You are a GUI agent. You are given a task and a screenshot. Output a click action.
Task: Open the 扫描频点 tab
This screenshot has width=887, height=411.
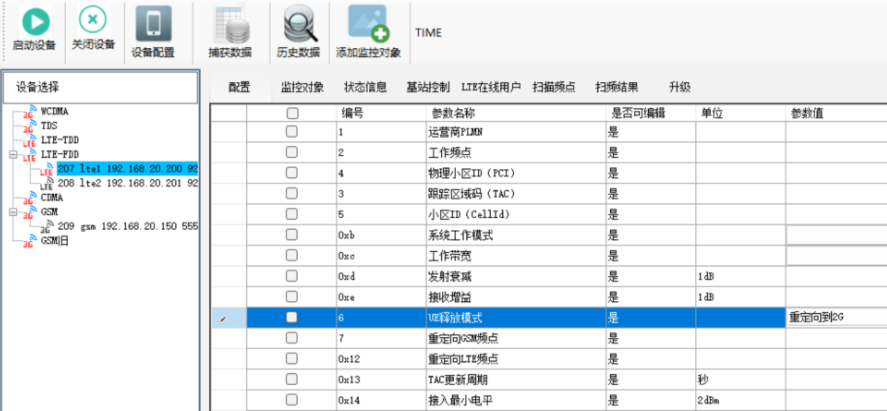[553, 87]
